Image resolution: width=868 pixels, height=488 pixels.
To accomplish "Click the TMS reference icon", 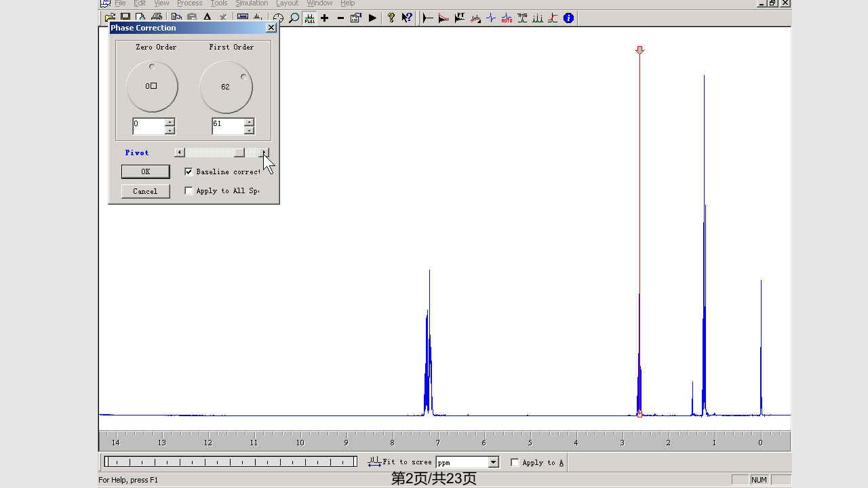I will (x=522, y=18).
